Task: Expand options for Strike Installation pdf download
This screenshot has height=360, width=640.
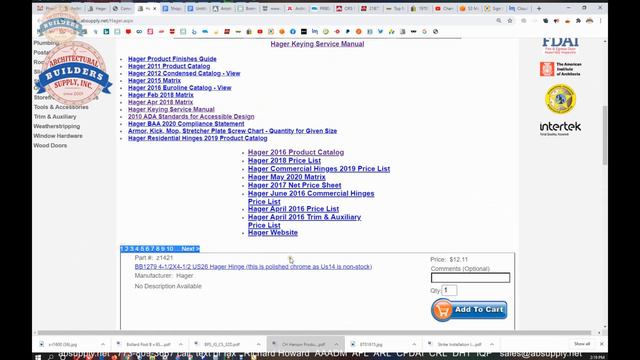Action: (492, 344)
